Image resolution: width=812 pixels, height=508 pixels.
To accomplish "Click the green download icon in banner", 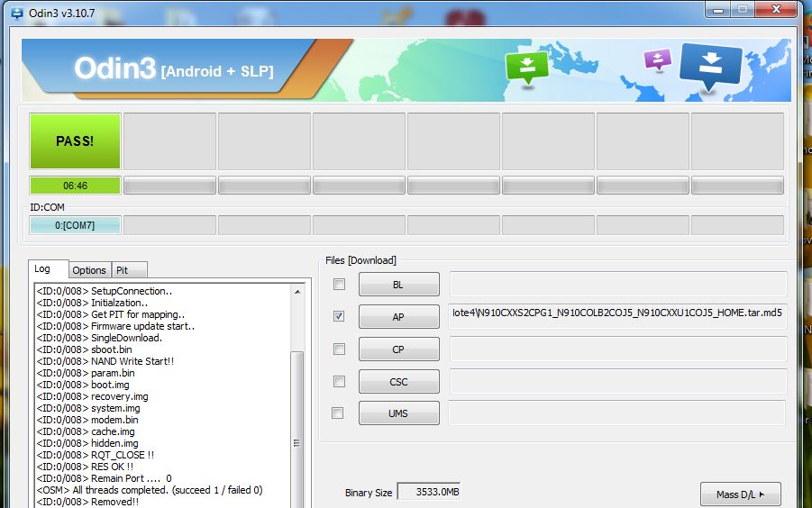I will click(526, 68).
